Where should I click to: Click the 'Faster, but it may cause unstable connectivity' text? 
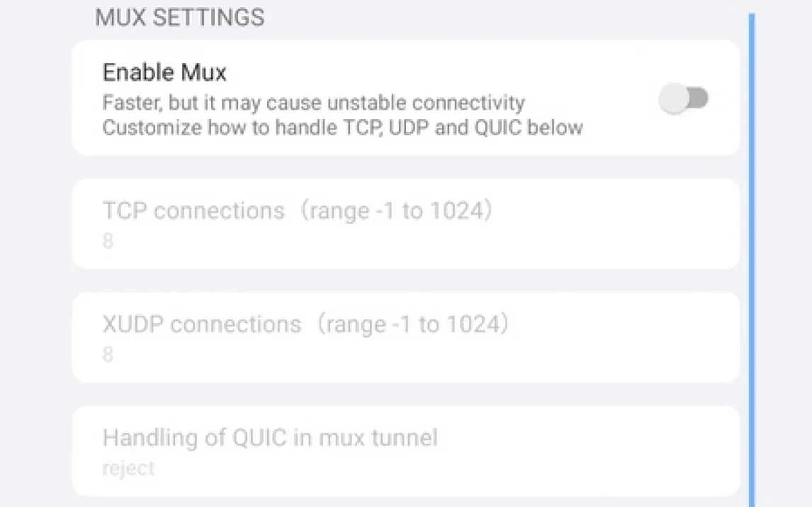point(313,103)
